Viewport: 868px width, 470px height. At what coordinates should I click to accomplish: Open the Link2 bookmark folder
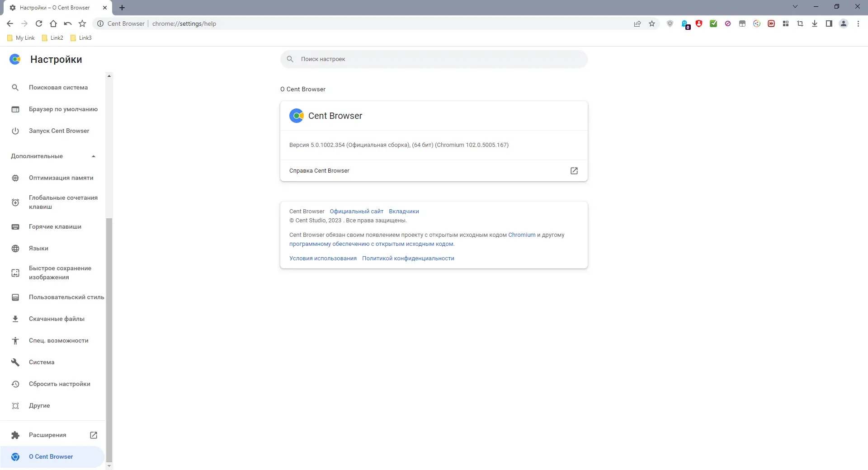[52, 38]
